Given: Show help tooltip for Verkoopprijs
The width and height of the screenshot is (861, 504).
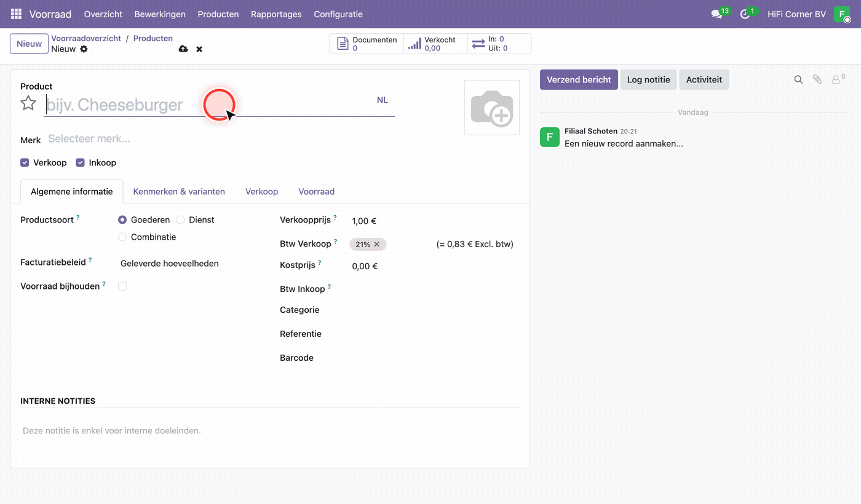Looking at the screenshot, I should coord(335,218).
